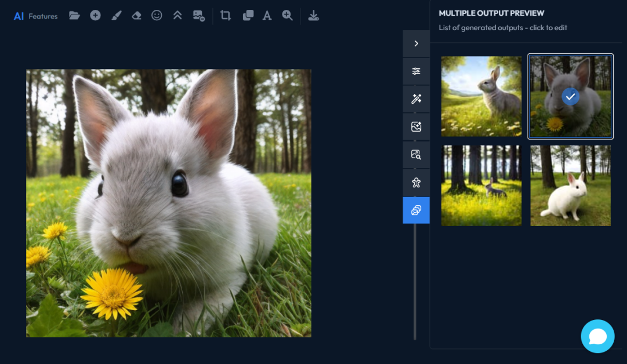Viewport: 627px width, 364px height.
Task: Click the zoom-in magnifier icon
Action: pos(287,16)
